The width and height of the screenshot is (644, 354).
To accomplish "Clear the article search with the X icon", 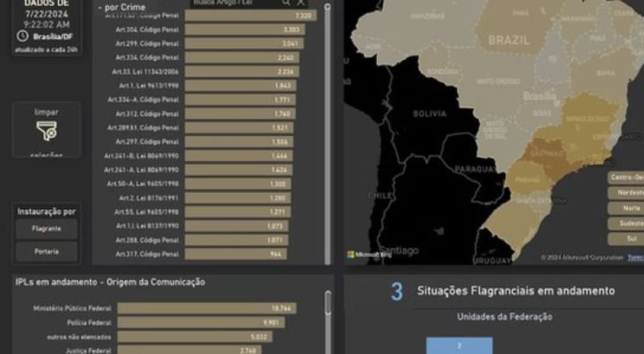I will tap(301, 3).
